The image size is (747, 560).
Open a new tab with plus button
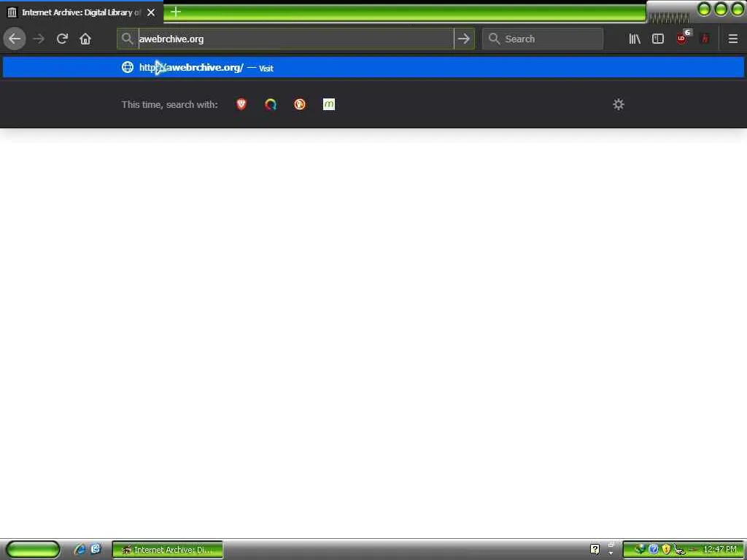pos(176,12)
